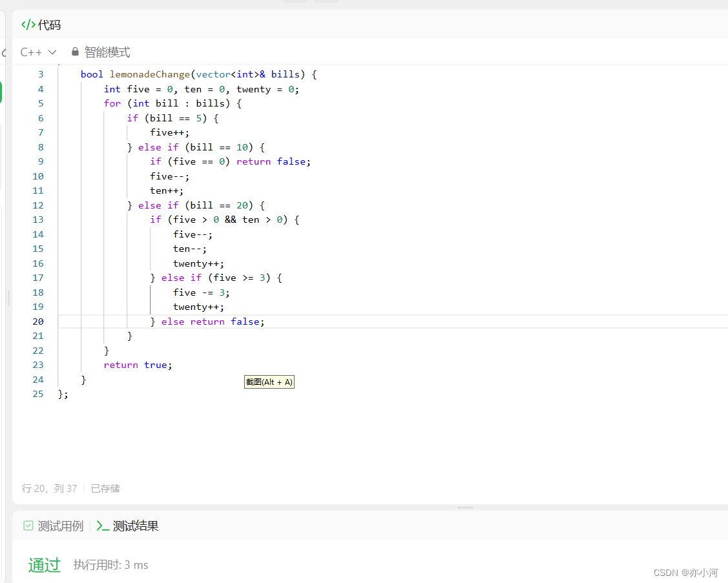Click the 'five--;' statement on line 14
The image size is (728, 583).
tap(192, 234)
